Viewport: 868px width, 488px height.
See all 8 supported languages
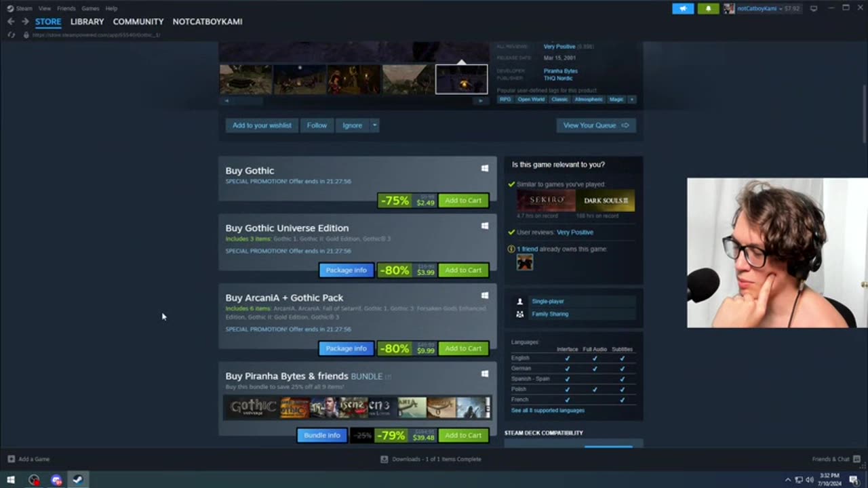pos(548,411)
